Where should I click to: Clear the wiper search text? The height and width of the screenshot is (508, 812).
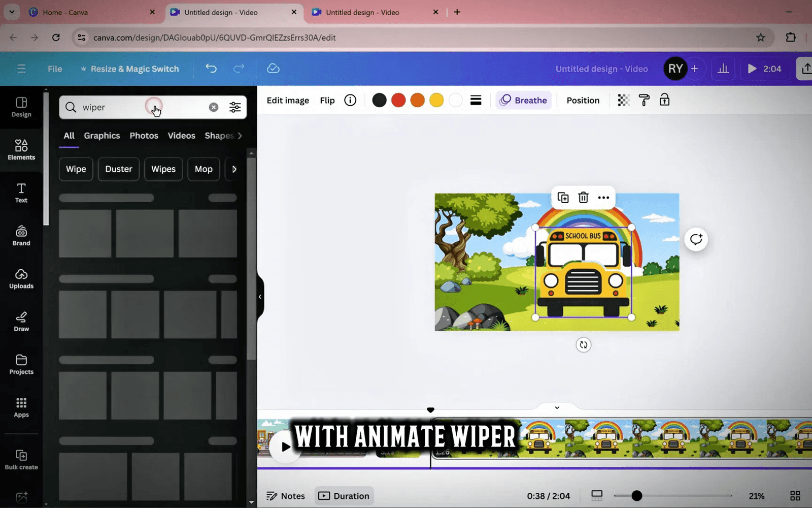click(x=214, y=107)
